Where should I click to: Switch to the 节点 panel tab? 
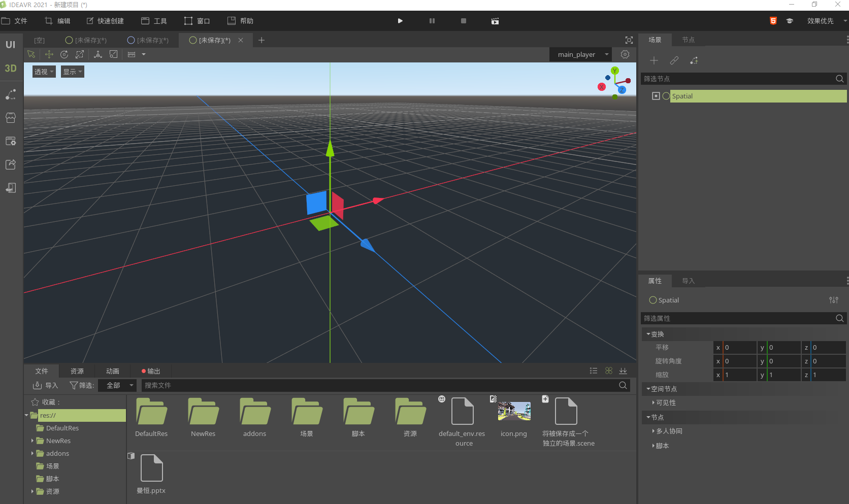[x=688, y=40]
